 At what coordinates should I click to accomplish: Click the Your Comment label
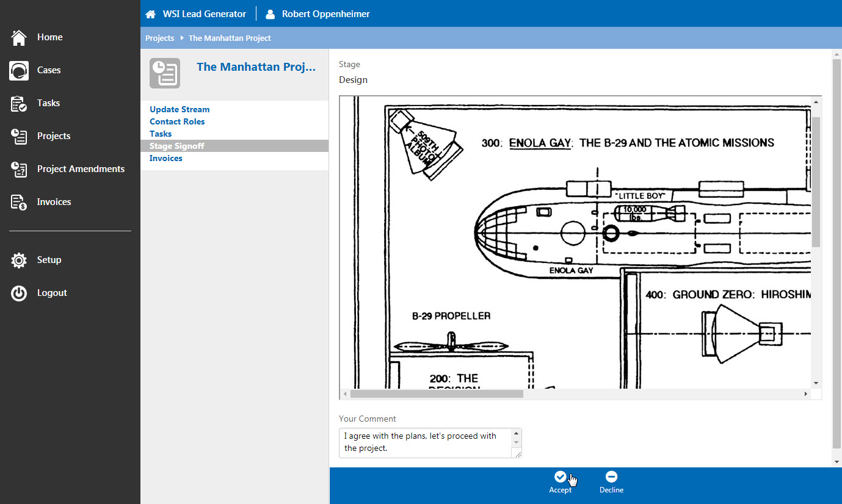tap(368, 419)
